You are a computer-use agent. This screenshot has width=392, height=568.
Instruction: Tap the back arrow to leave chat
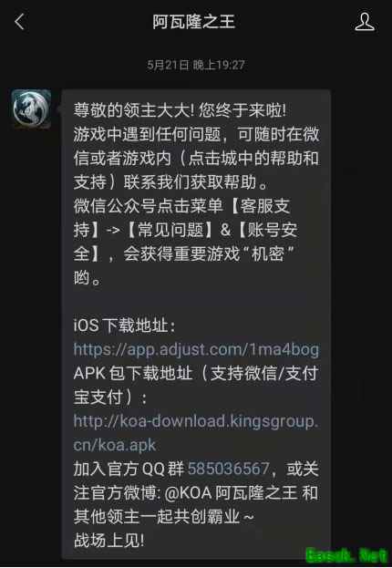coord(19,22)
